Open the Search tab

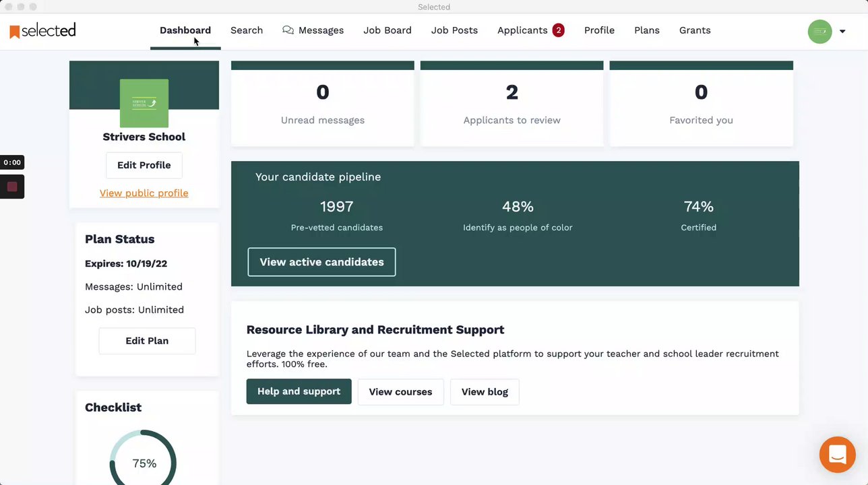point(247,30)
